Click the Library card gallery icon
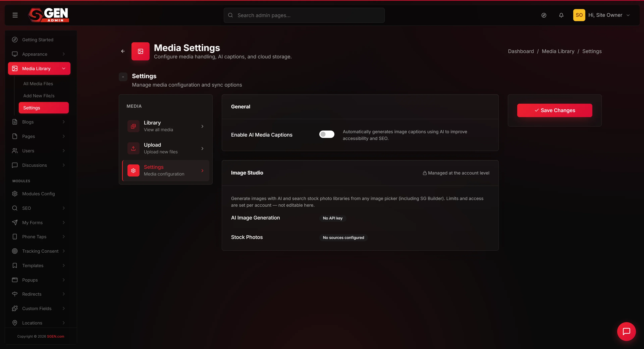 [133, 126]
